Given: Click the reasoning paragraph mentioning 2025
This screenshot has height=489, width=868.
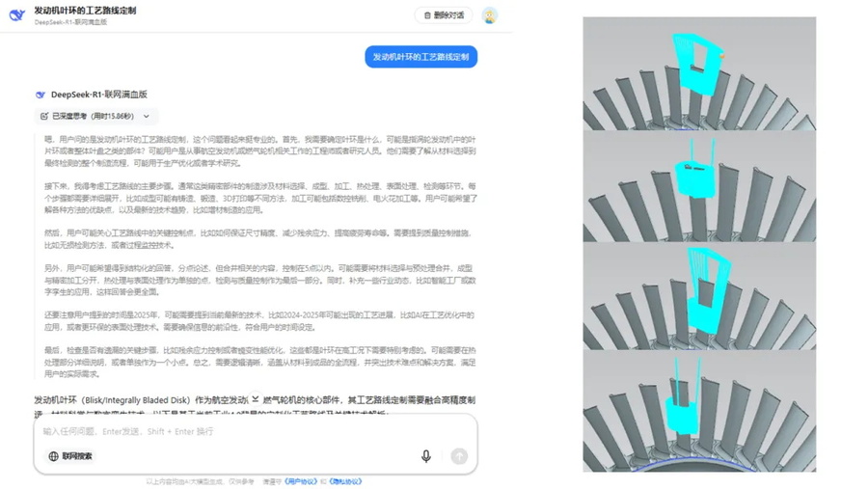Looking at the screenshot, I should click(x=260, y=321).
